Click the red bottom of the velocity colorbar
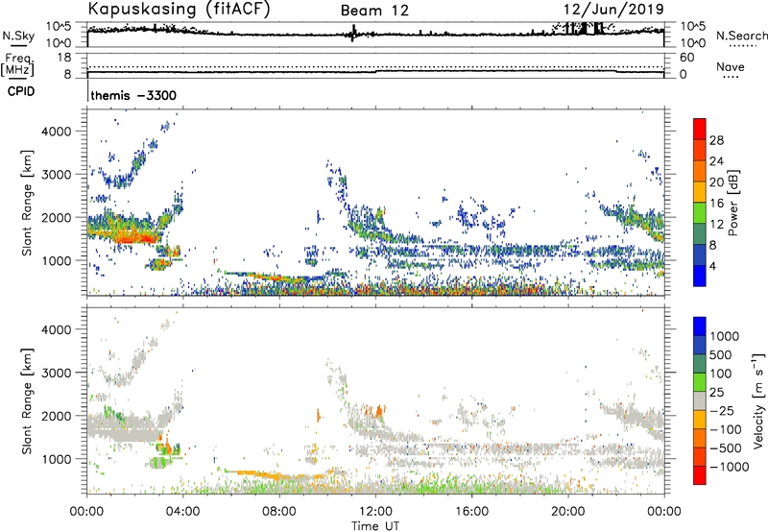The width and height of the screenshot is (768, 532). pos(700,475)
